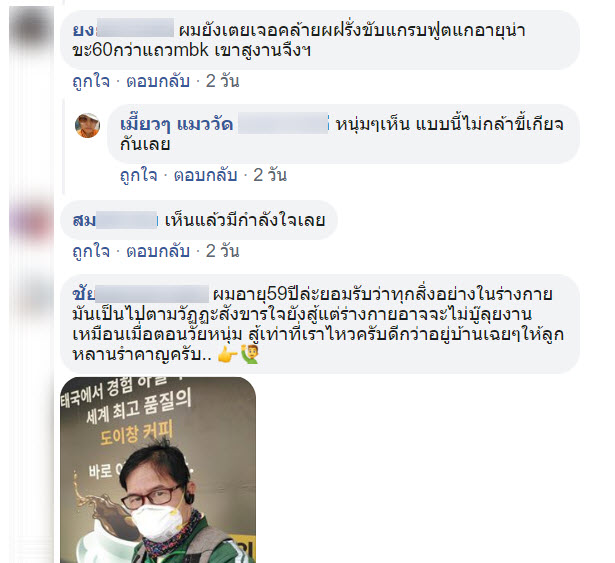Click ถูกใจ under เมี๊ยวๆ แมววัด reply
Screen dimensions: 615x563
click(x=138, y=175)
